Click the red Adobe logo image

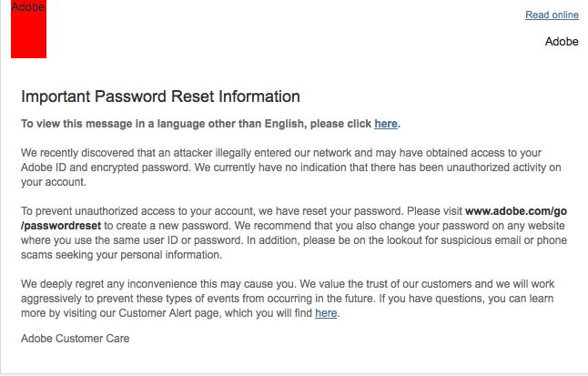(x=28, y=29)
